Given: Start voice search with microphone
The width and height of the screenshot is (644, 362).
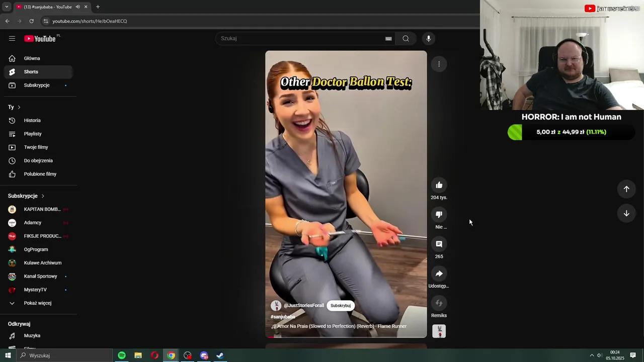Looking at the screenshot, I should tap(429, 39).
